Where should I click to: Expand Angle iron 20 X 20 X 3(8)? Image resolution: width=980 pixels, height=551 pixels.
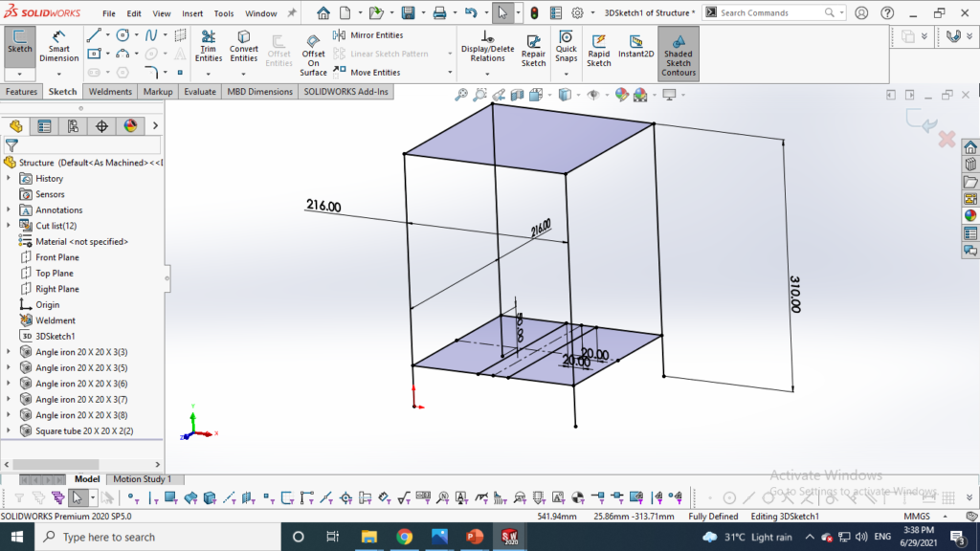tap(9, 415)
